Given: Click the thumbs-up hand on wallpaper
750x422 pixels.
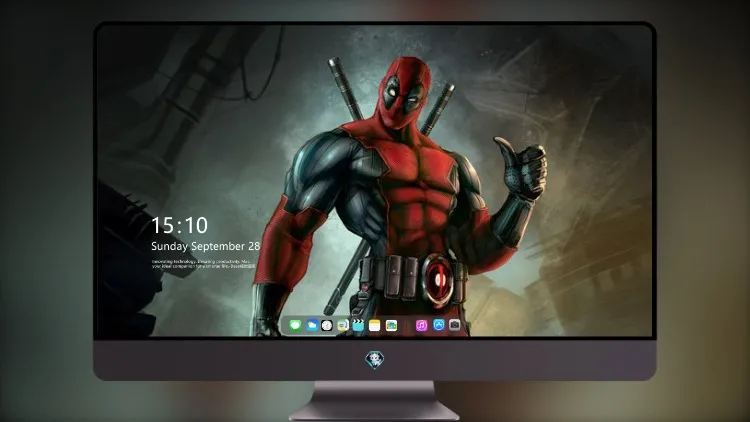Looking at the screenshot, I should [x=523, y=167].
